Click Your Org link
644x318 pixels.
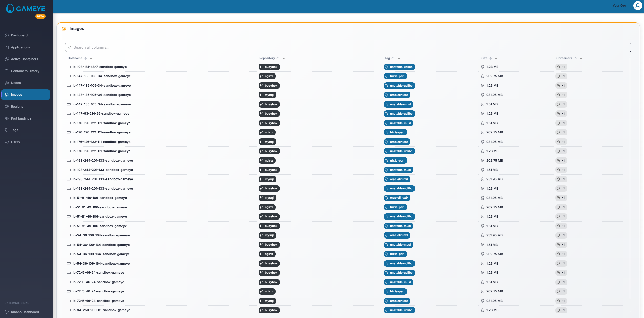click(x=619, y=6)
